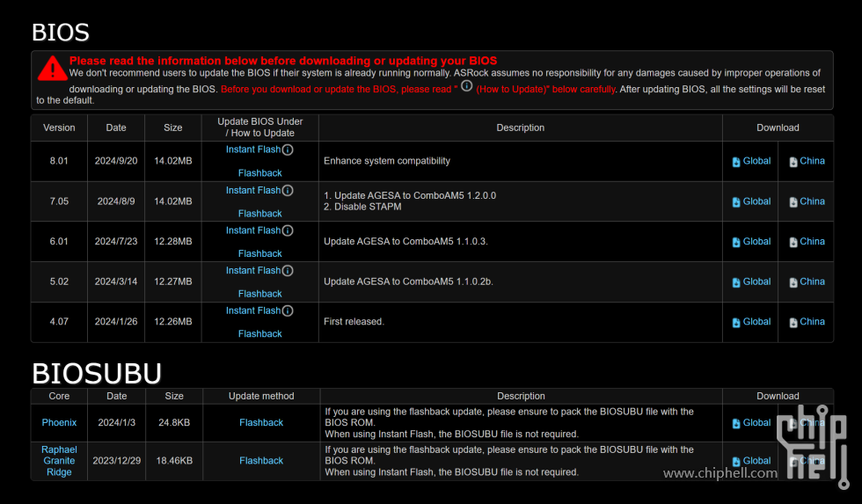This screenshot has height=504, width=862.
Task: Open Flashback link for version 6.01
Action: [260, 253]
